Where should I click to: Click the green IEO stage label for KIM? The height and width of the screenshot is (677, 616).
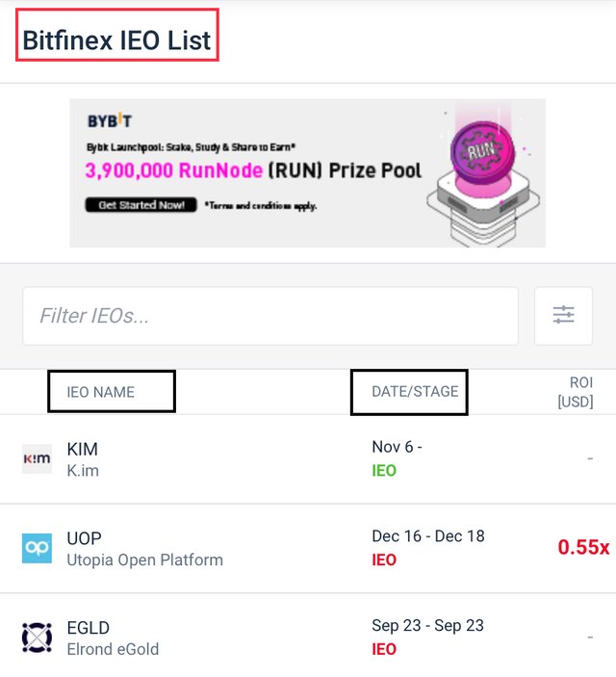pyautogui.click(x=384, y=471)
